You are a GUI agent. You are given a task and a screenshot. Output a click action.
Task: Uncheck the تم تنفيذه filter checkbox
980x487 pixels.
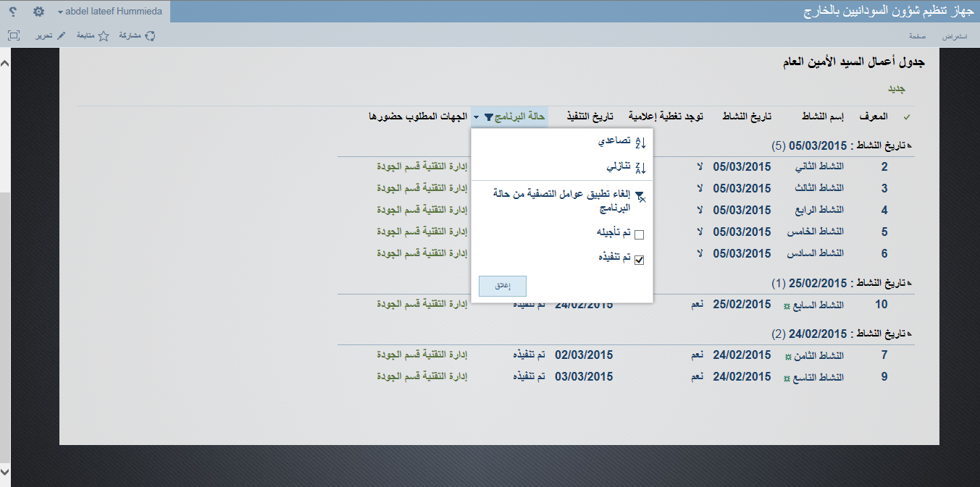(639, 261)
